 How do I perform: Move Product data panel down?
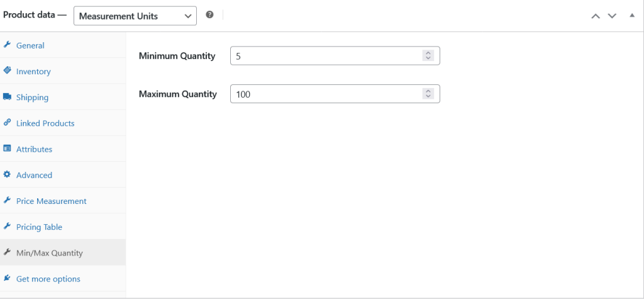612,16
